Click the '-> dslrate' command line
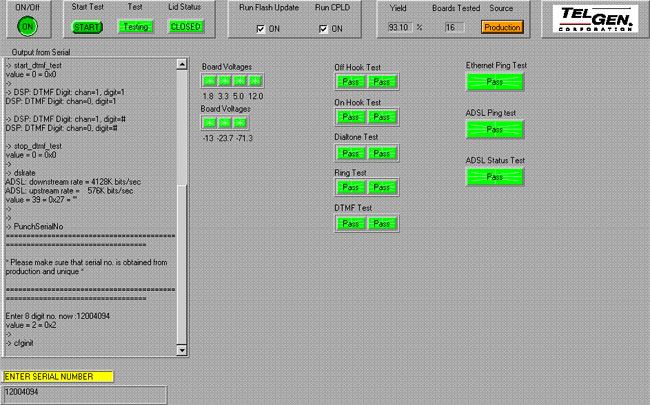The width and height of the screenshot is (650, 405). point(21,172)
